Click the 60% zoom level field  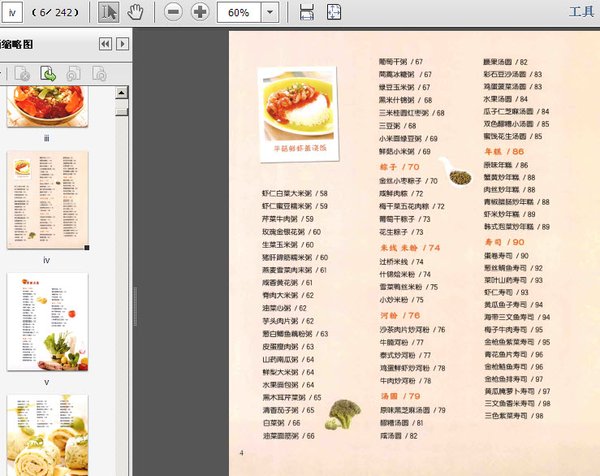(x=238, y=12)
